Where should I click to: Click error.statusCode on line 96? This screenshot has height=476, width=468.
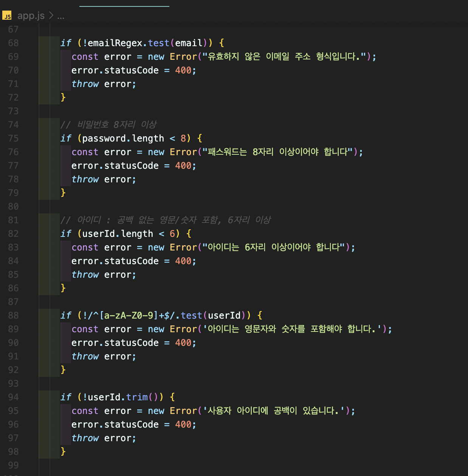point(115,425)
